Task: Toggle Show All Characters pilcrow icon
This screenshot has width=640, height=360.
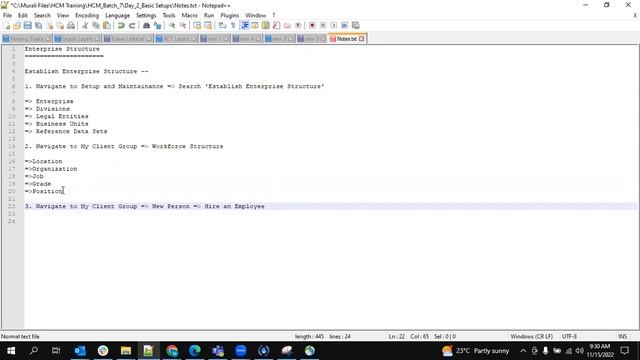Action: [x=233, y=25]
